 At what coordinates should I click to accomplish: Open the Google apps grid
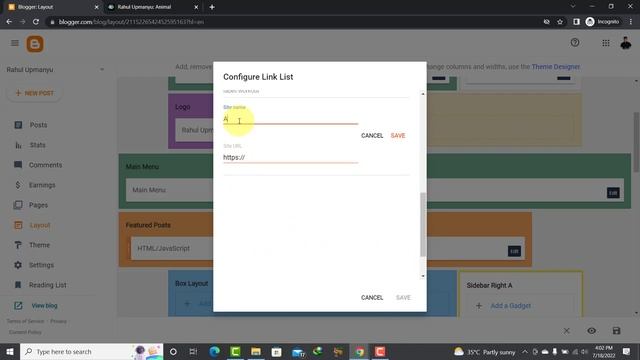click(606, 43)
